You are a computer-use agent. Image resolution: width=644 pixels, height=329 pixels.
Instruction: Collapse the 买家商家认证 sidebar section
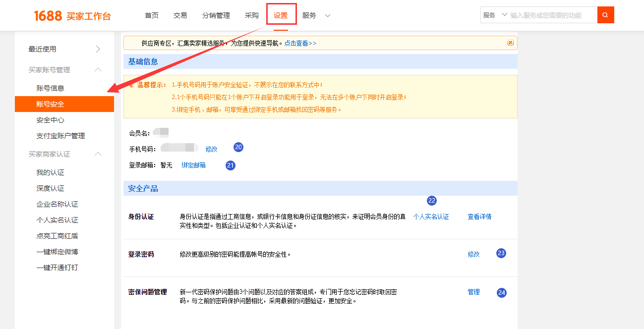[98, 154]
